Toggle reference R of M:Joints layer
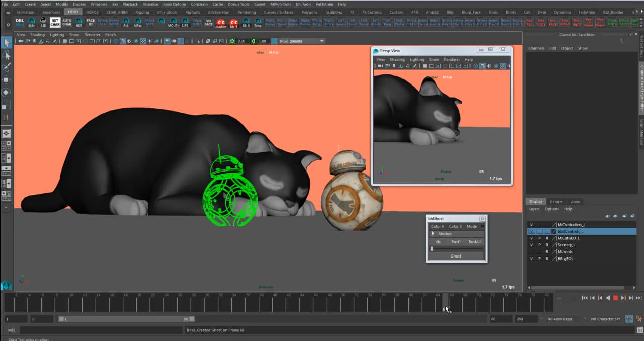The height and width of the screenshot is (341, 644). [547, 251]
